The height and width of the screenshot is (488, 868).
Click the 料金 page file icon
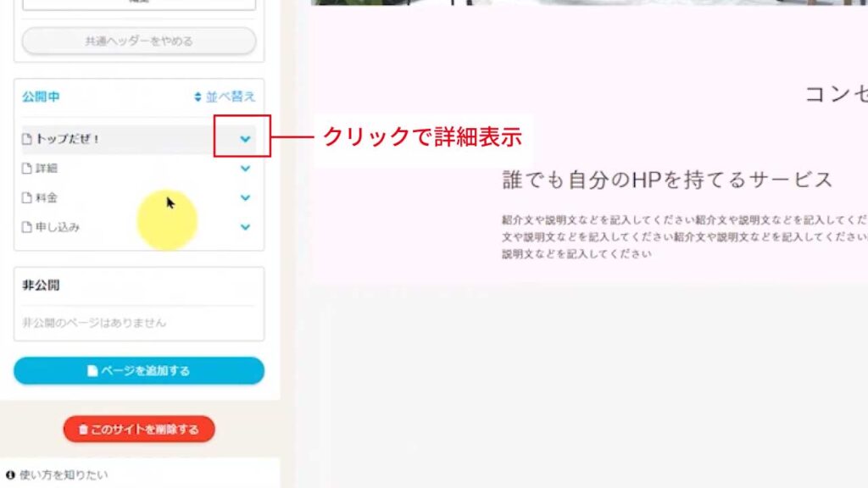26,197
